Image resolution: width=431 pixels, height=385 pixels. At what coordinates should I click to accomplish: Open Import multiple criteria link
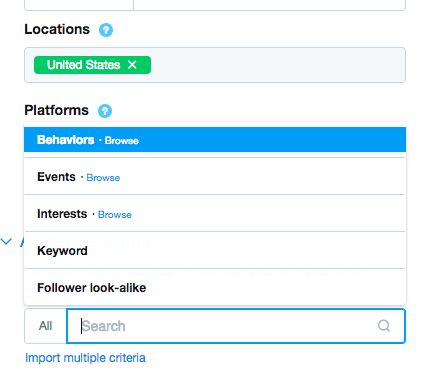point(85,358)
